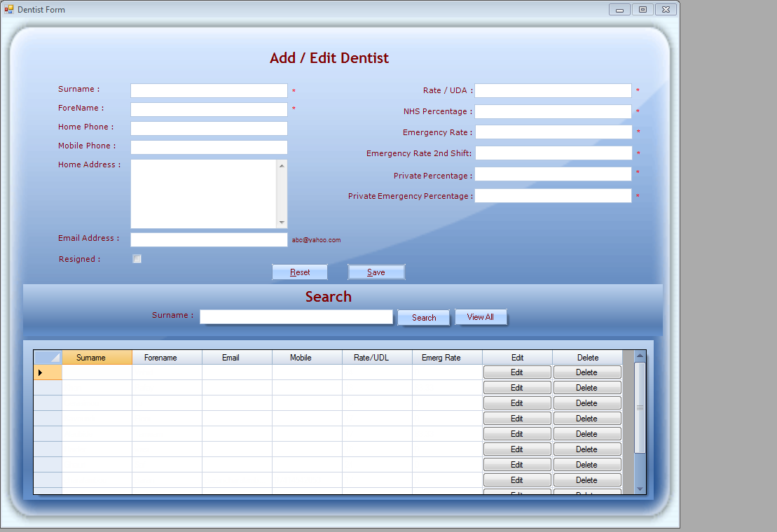Click inside the Home Address text area
Image resolution: width=777 pixels, height=532 pixels.
203,194
